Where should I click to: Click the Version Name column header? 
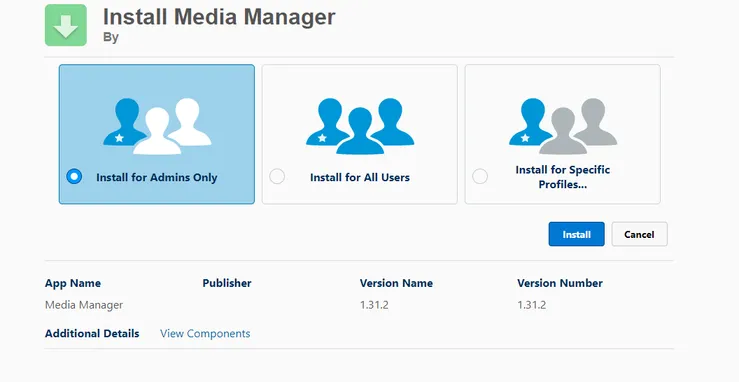pyautogui.click(x=396, y=283)
